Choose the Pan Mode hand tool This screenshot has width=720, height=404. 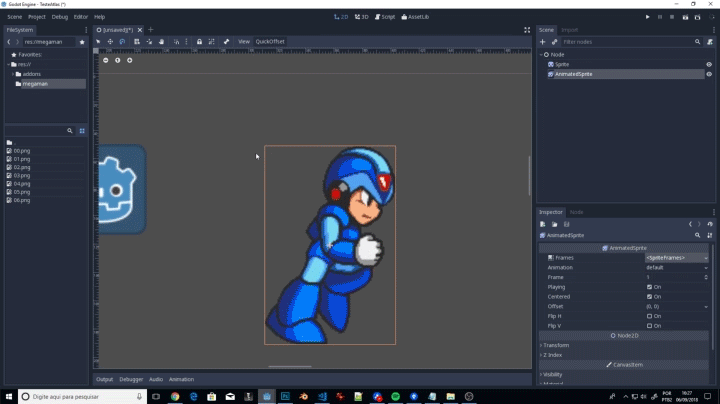(x=162, y=42)
